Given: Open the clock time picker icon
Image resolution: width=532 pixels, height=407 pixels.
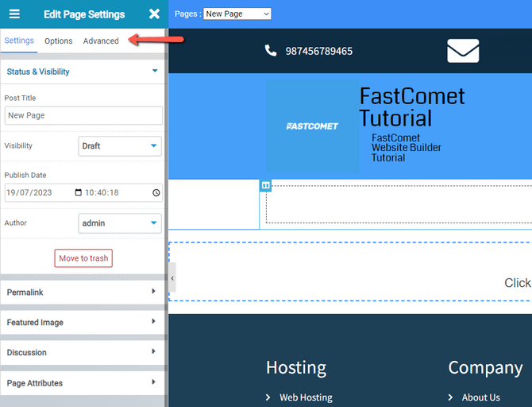Looking at the screenshot, I should tap(156, 193).
